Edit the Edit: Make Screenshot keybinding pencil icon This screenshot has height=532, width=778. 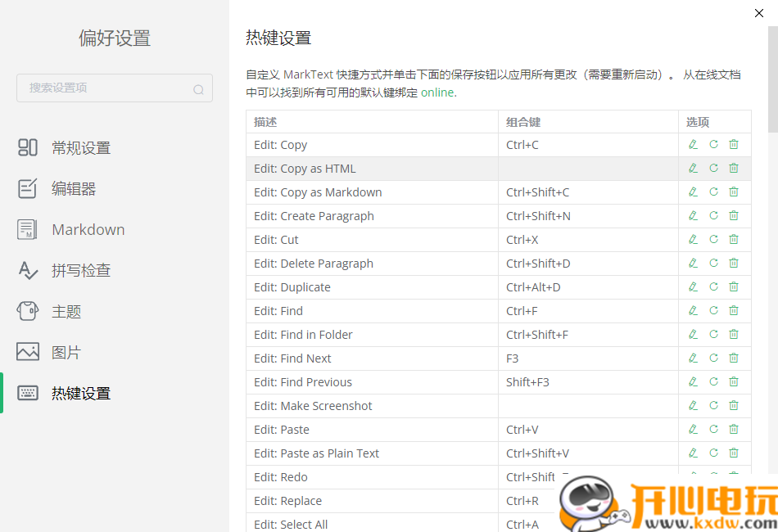(693, 405)
